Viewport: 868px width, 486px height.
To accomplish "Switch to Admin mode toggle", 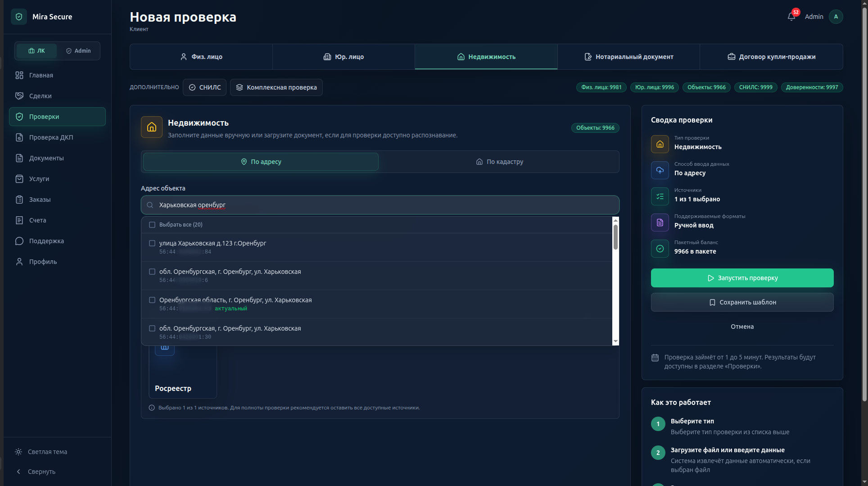I will coord(78,51).
